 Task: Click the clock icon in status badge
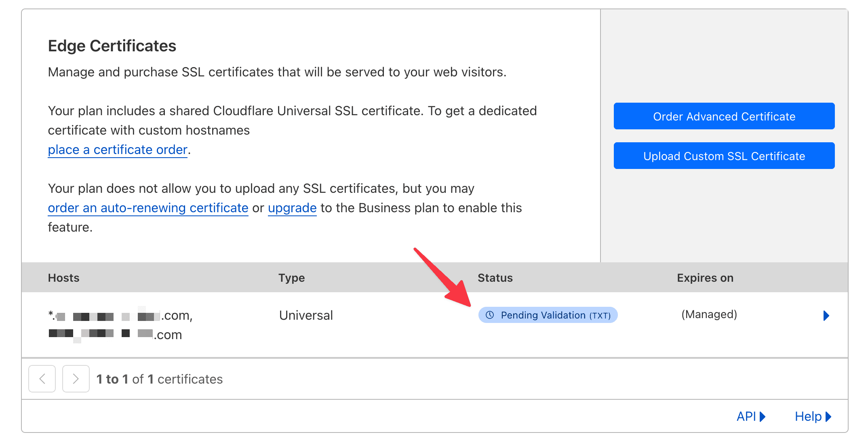click(490, 315)
